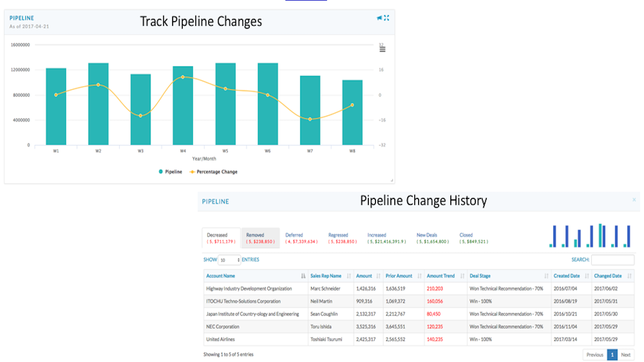Viewport: 644px width, 362px height.
Task: Sort by Prior Amount sort icon
Action: click(419, 276)
